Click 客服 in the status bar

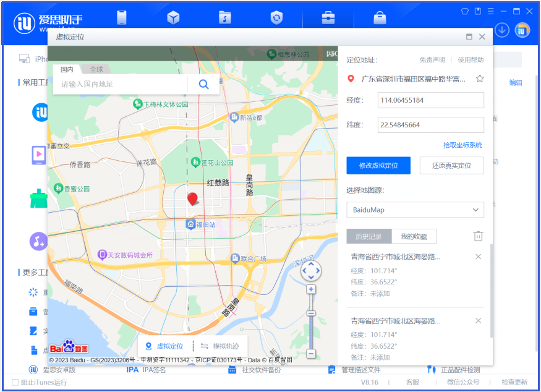tap(412, 382)
